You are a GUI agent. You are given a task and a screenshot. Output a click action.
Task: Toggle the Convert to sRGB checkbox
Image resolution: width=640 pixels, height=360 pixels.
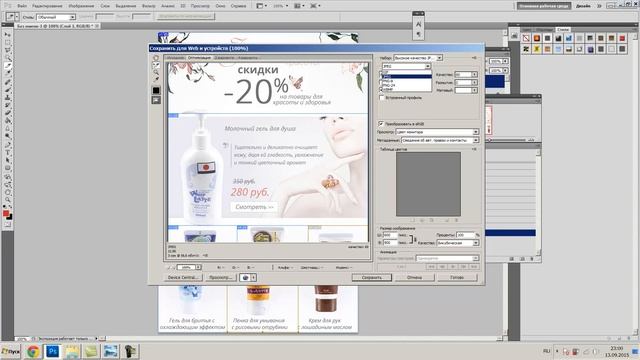(x=381, y=123)
